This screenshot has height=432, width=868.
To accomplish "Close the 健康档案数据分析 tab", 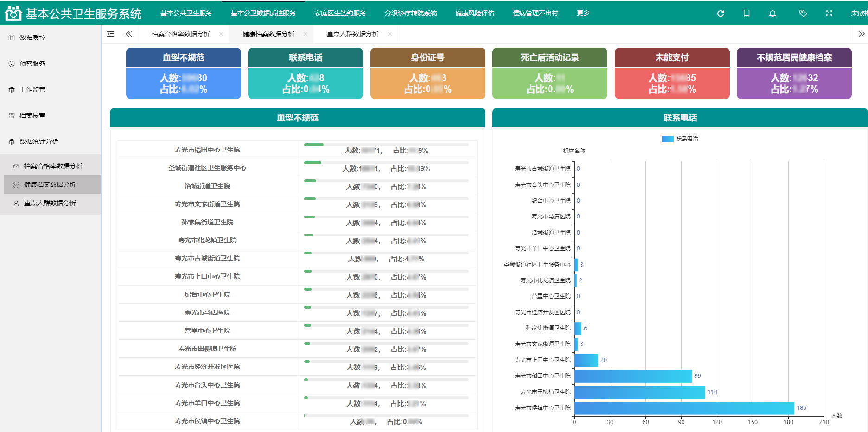I will pyautogui.click(x=306, y=34).
